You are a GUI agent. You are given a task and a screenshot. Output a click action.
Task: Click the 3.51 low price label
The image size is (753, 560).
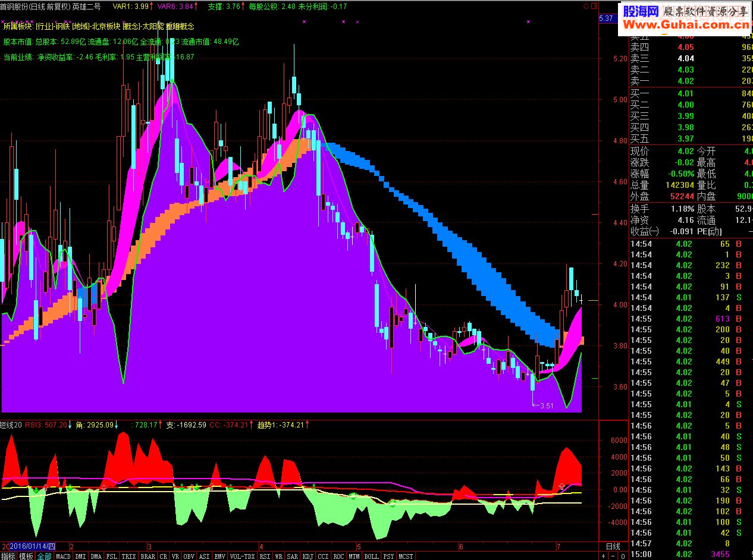tap(546, 406)
